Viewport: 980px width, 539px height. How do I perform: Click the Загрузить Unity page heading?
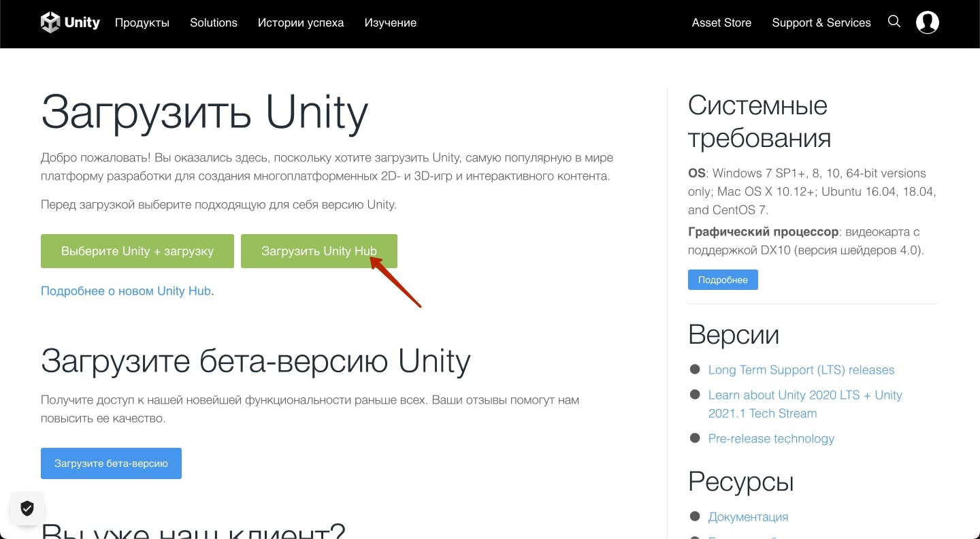[x=205, y=112]
